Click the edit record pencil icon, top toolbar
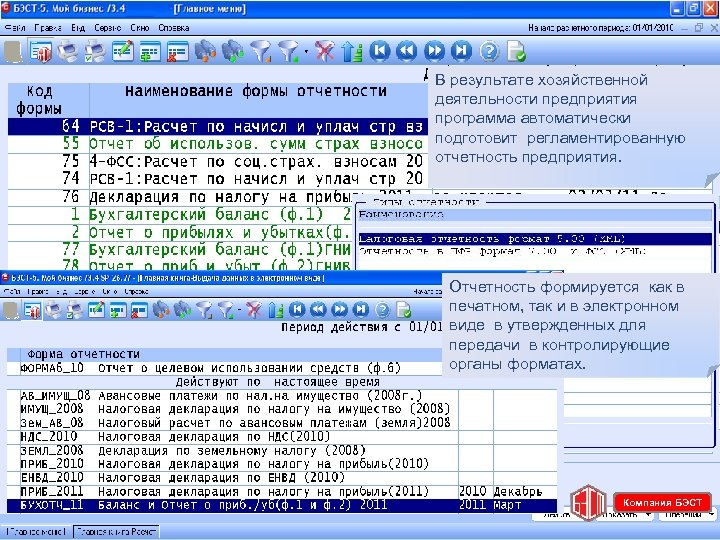Image resolution: width=720 pixels, height=540 pixels. pos(123,51)
